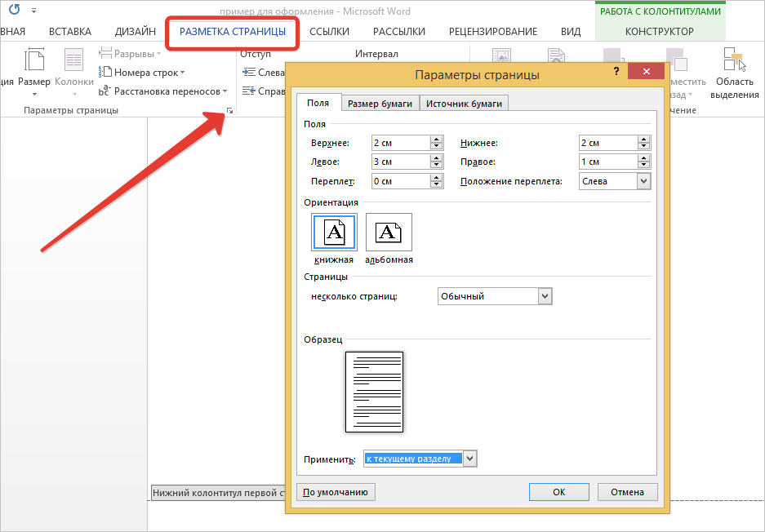This screenshot has height=532, width=765.
Task: Click the dialog help question mark
Action: point(616,73)
